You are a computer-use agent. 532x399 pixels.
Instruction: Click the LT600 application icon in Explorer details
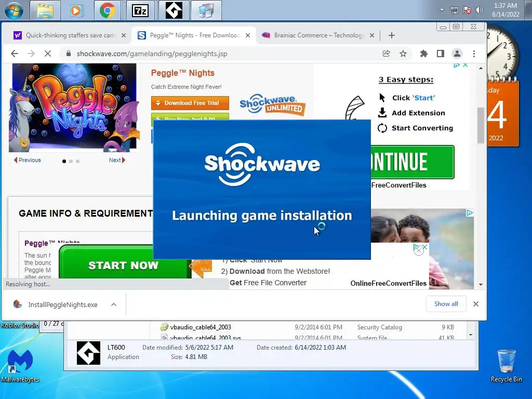(88, 353)
